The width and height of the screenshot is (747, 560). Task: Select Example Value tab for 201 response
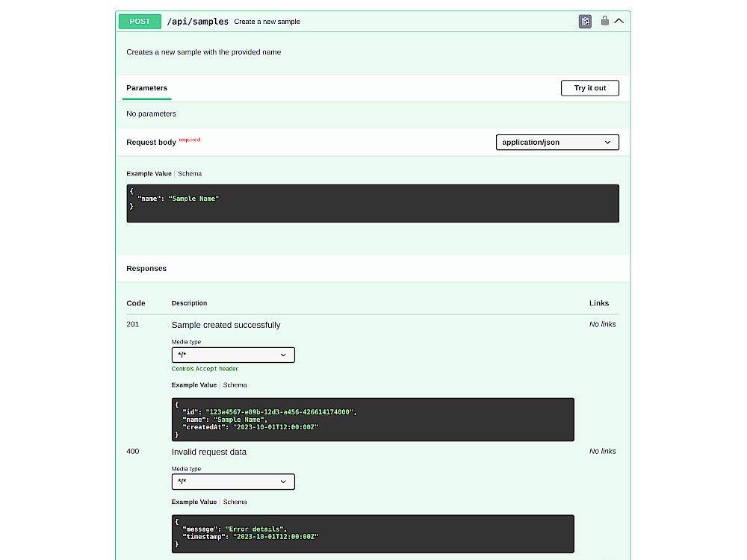pyautogui.click(x=194, y=385)
